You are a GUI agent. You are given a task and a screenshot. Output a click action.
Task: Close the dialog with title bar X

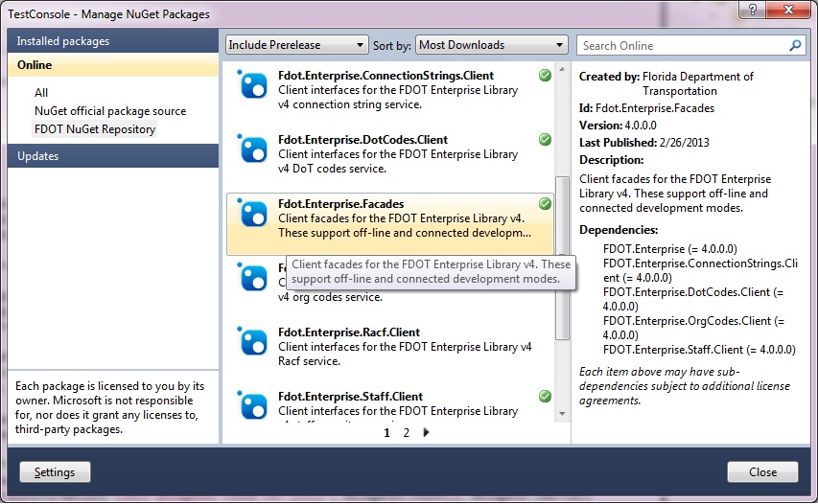pos(789,10)
